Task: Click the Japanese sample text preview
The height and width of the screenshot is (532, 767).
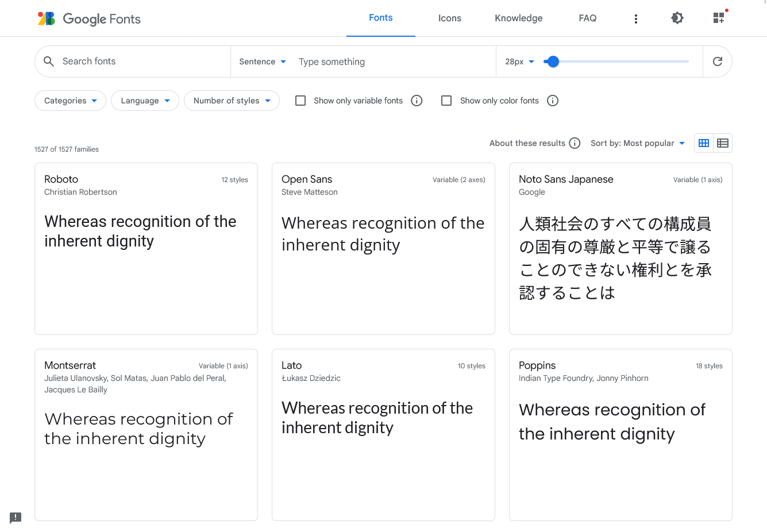Action: click(615, 259)
